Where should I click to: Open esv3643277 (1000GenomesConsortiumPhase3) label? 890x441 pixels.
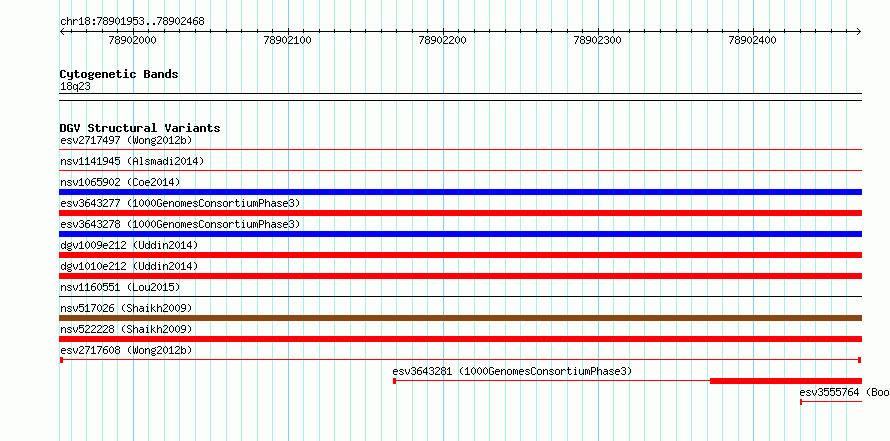click(180, 203)
